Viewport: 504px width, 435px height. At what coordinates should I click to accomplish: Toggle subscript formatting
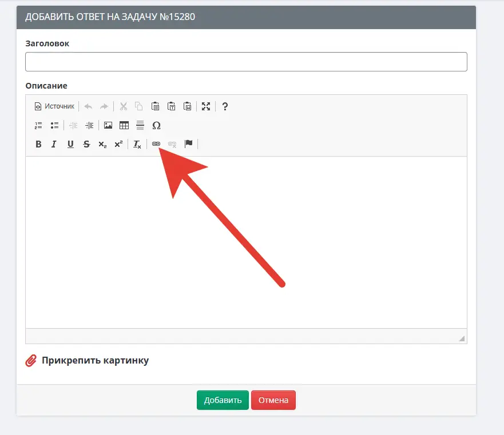pos(102,144)
